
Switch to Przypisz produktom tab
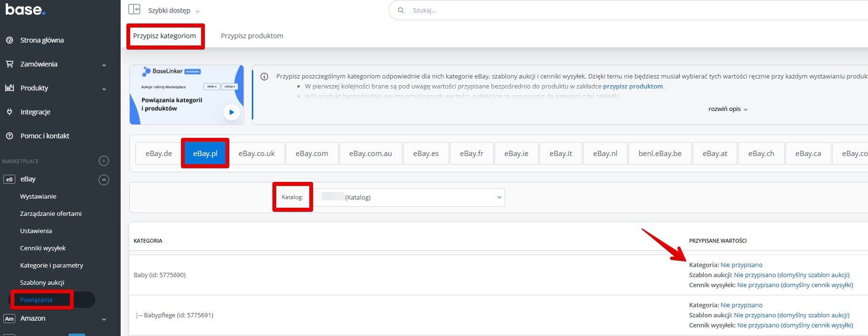coord(252,36)
